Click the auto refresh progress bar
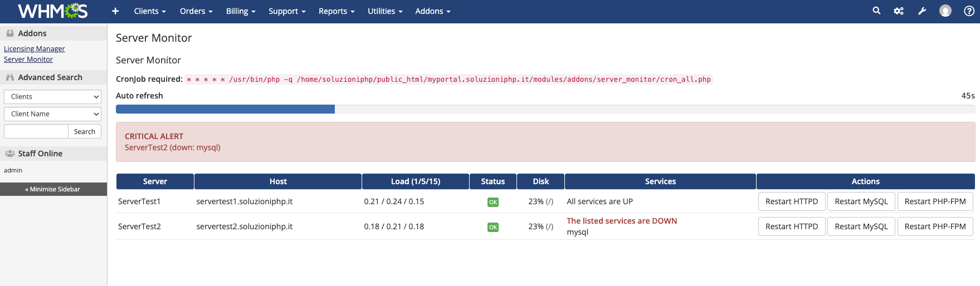Screen dimensions: 980x286 tap(545, 110)
